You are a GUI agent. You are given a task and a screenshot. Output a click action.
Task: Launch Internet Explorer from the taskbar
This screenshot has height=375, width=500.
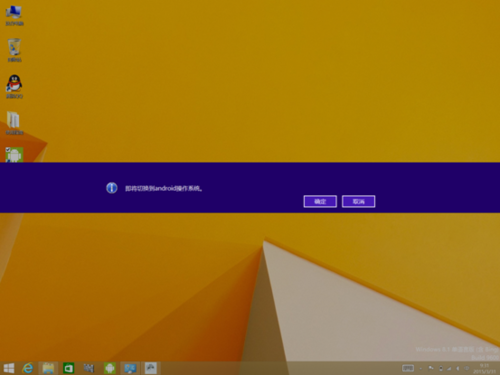point(28,368)
